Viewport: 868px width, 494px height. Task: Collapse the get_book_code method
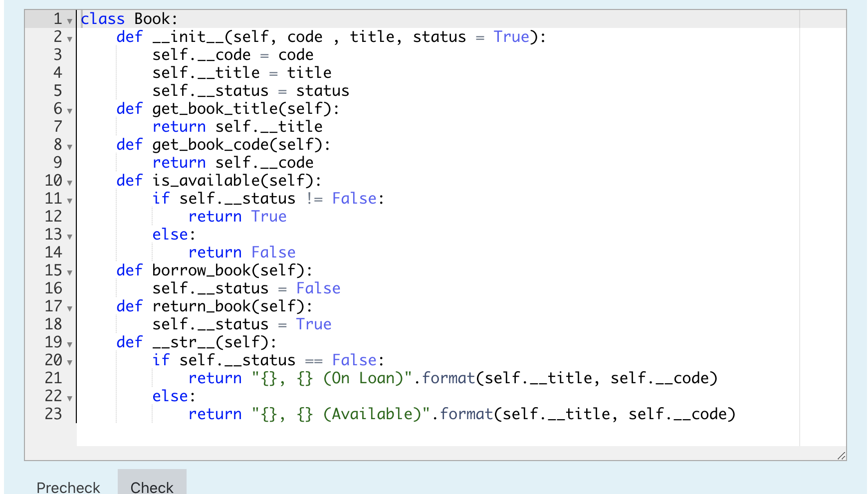coord(69,146)
